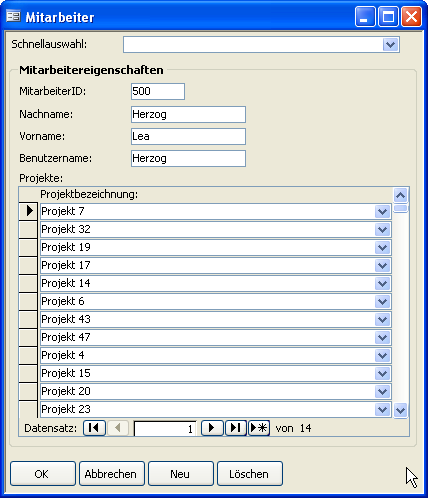Jump to last record navigation button
This screenshot has height=498, width=428.
[236, 428]
